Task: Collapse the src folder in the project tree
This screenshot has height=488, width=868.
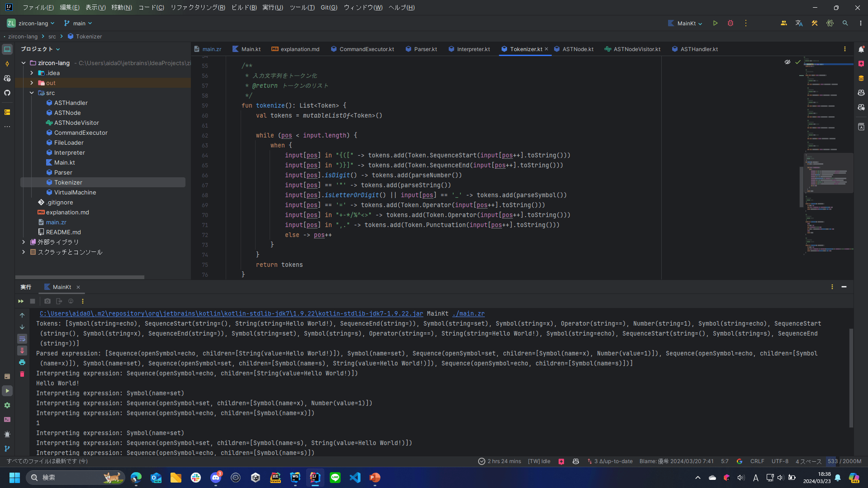Action: tap(32, 93)
